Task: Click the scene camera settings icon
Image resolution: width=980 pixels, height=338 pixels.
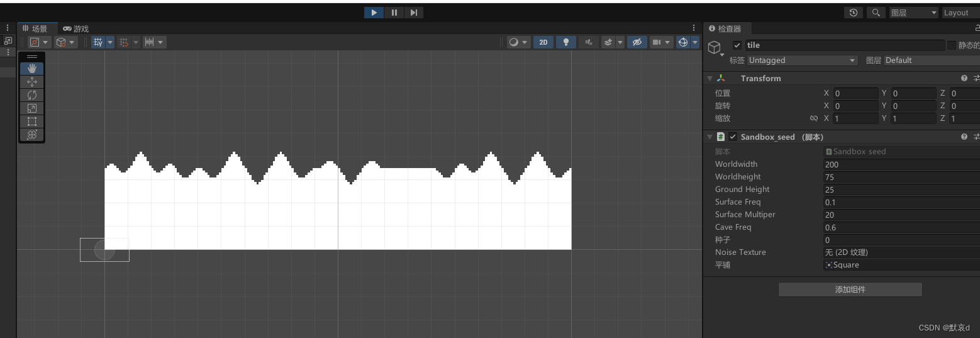Action: pyautogui.click(x=657, y=42)
